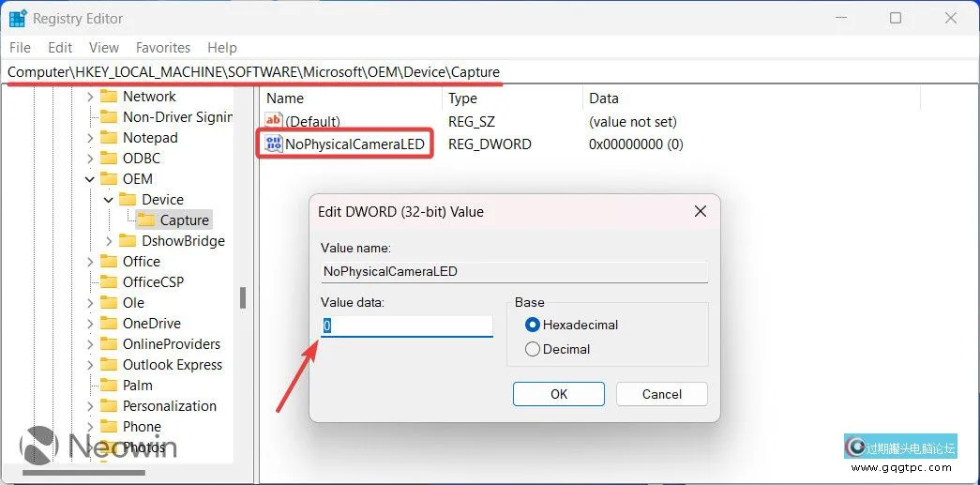This screenshot has height=485, width=980.
Task: Expand the ODBC key
Action: click(90, 159)
